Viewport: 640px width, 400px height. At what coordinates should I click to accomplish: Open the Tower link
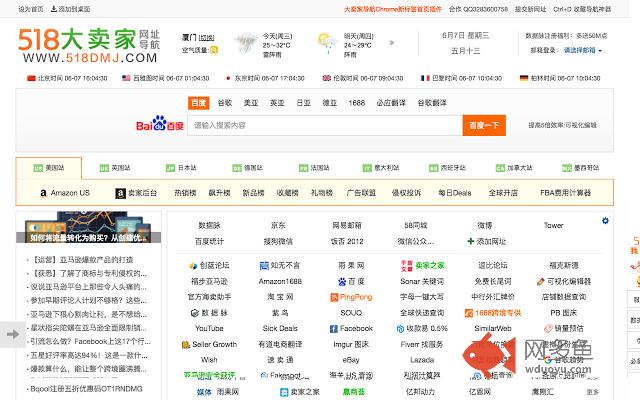pos(553,225)
